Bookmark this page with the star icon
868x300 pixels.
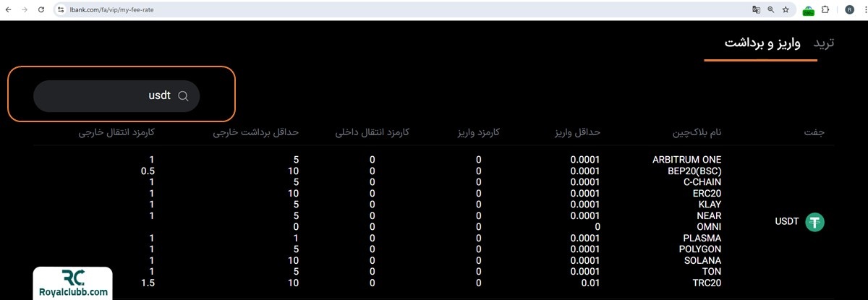point(786,10)
